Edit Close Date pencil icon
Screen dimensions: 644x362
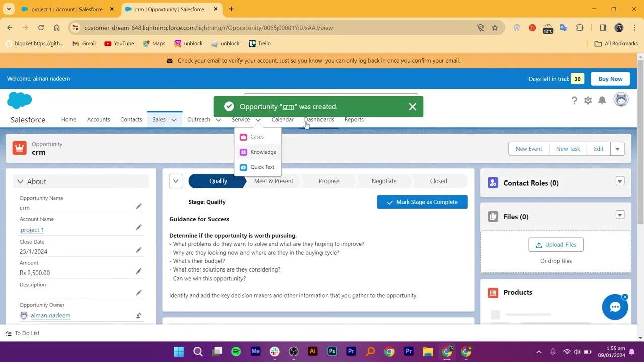139,250
